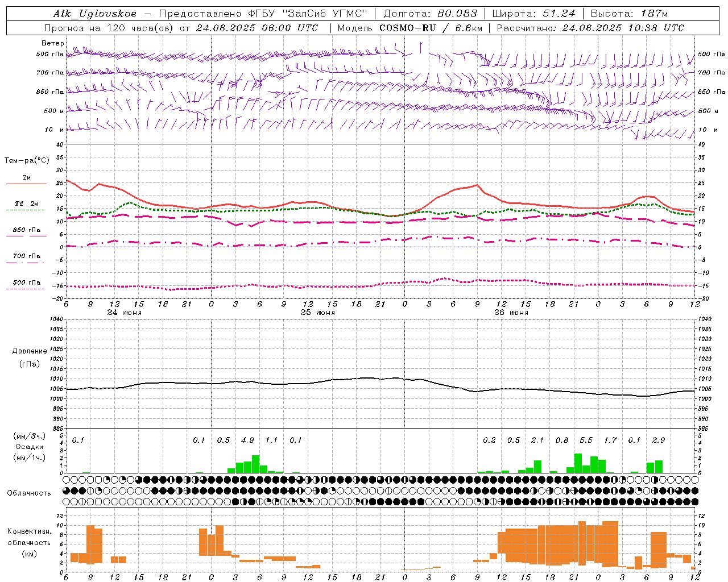The width and height of the screenshot is (728, 582).
Task: Click the 26 июня date label
Action: 511,313
